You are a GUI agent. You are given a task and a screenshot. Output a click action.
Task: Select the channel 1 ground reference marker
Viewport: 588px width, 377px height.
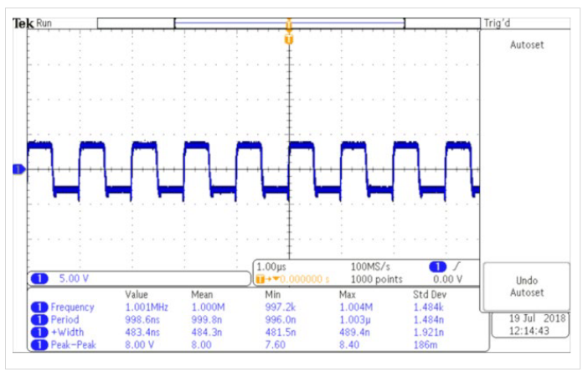click(x=18, y=170)
